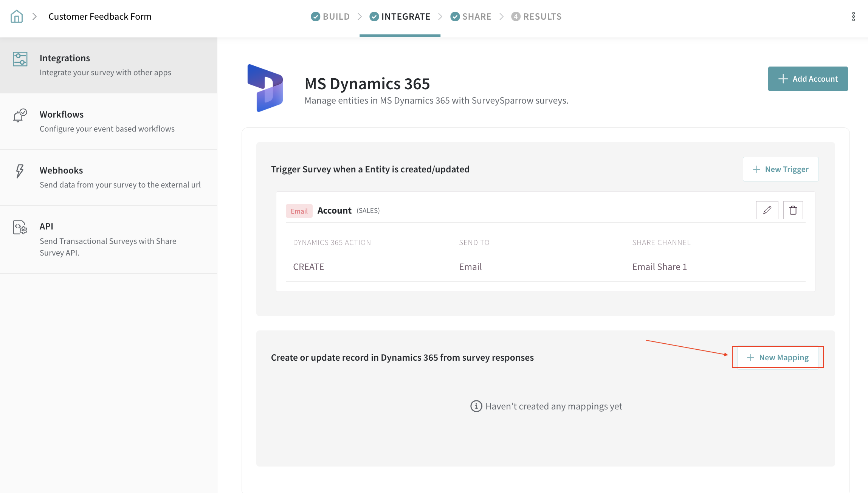Click the New Mapping button
This screenshot has height=493, width=868.
[778, 358]
